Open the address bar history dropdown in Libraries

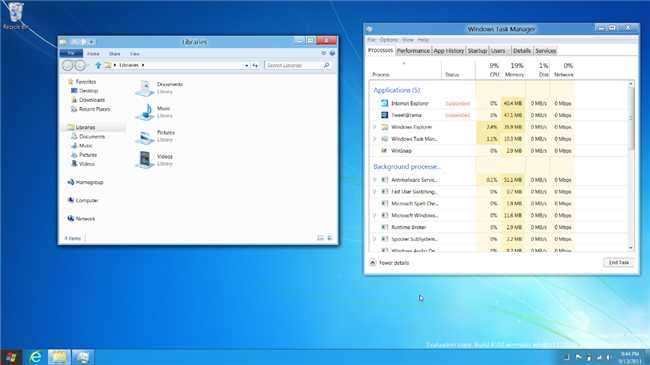tap(247, 65)
